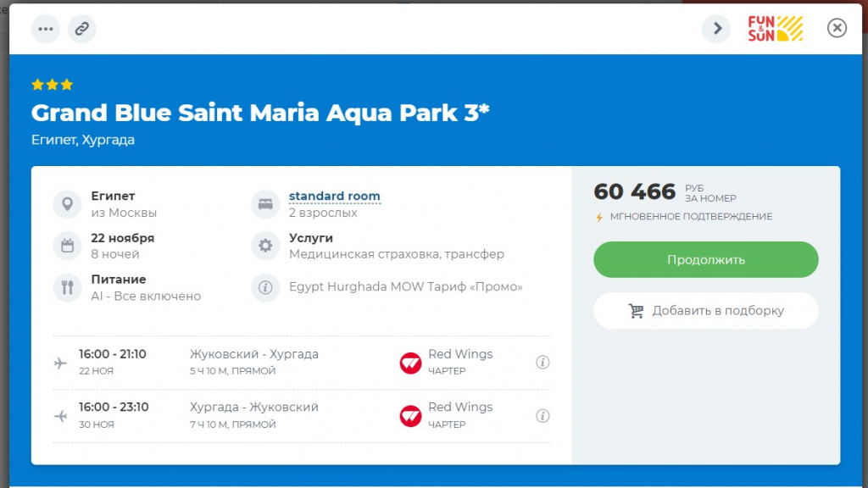The image size is (868, 488).
Task: Copy the tour link via chain icon
Action: [x=82, y=29]
